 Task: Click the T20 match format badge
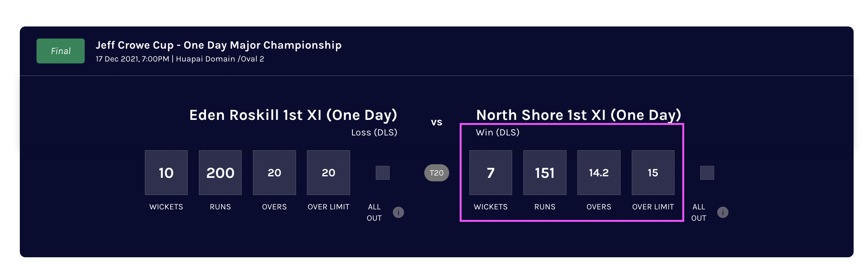(x=436, y=173)
